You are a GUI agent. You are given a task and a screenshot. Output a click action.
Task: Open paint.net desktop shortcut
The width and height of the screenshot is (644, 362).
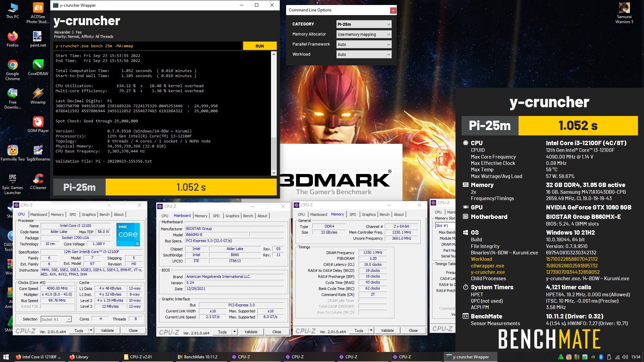point(38,39)
